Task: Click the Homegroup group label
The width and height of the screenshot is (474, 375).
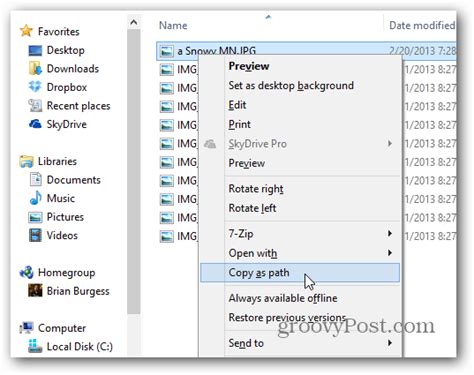Action: 66,273
